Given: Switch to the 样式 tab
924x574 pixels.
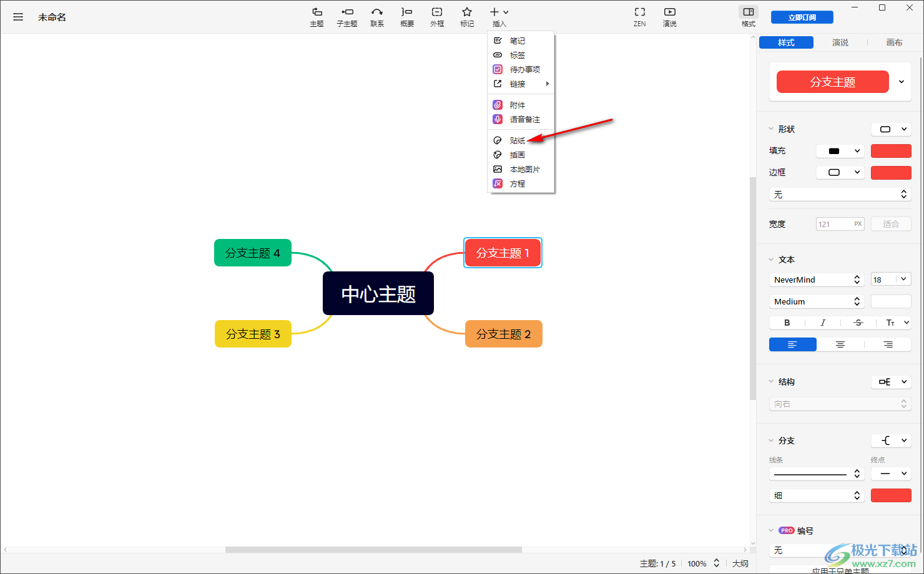Looking at the screenshot, I should point(786,42).
